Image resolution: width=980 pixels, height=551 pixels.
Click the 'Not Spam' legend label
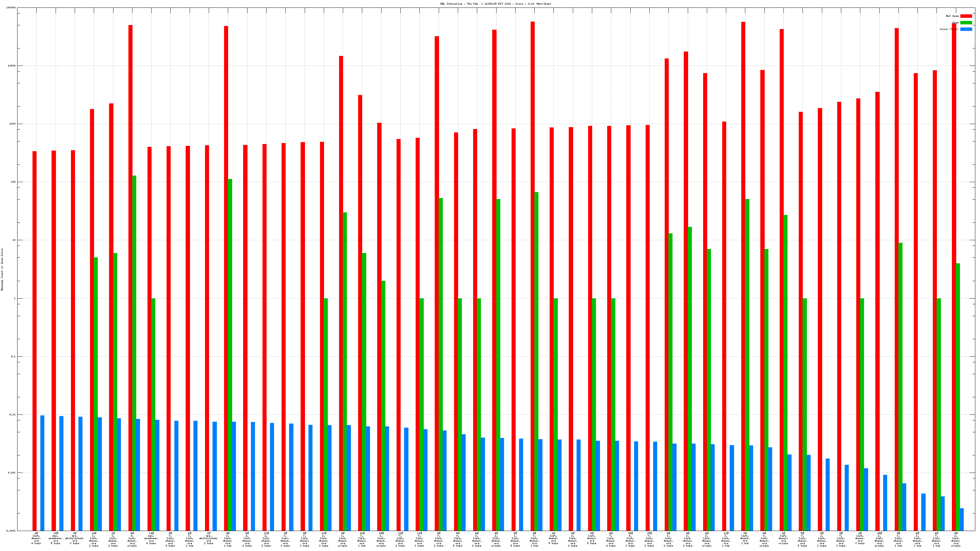tap(952, 16)
